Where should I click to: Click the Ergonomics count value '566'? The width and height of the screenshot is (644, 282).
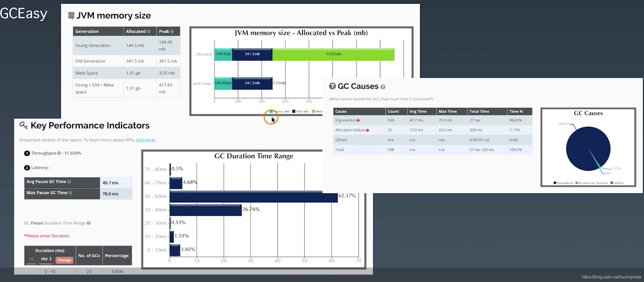(391, 120)
